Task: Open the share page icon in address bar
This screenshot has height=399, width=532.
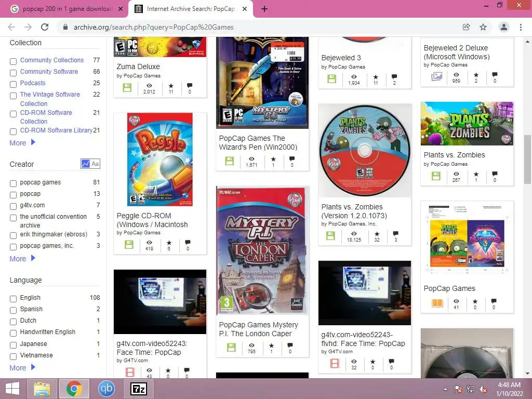Action: [466, 27]
